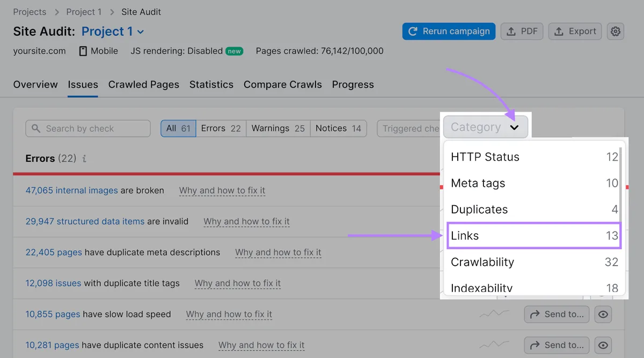Open the Statistics tab
This screenshot has height=358, width=644.
click(211, 85)
